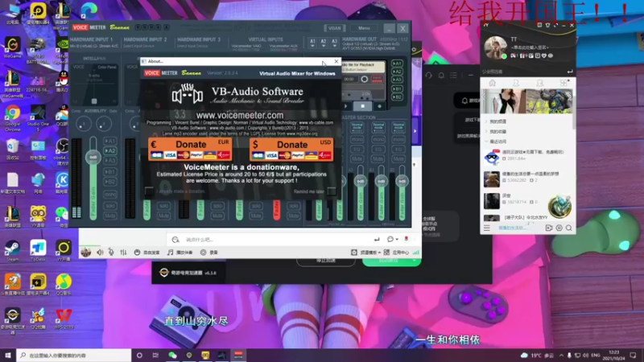This screenshot has height=362, width=644.
Task: Solo the Hardware Input 1 strip
Action: pyautogui.click(x=109, y=206)
